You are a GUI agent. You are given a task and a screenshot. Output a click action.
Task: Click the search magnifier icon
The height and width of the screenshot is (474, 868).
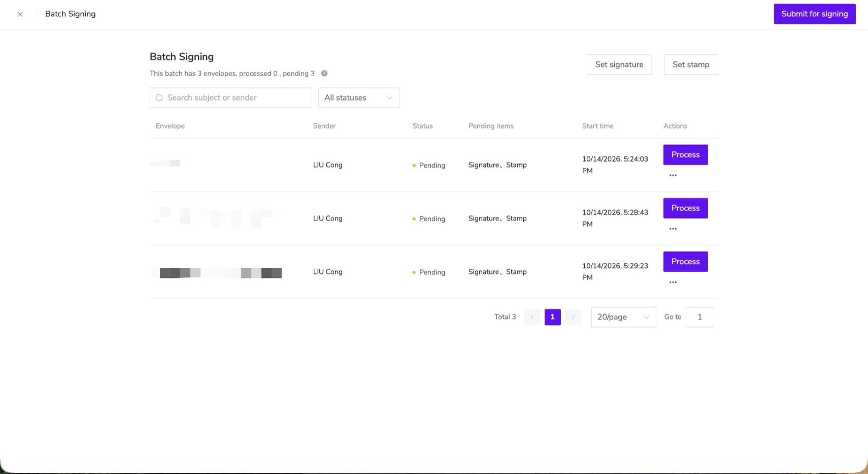click(x=159, y=98)
